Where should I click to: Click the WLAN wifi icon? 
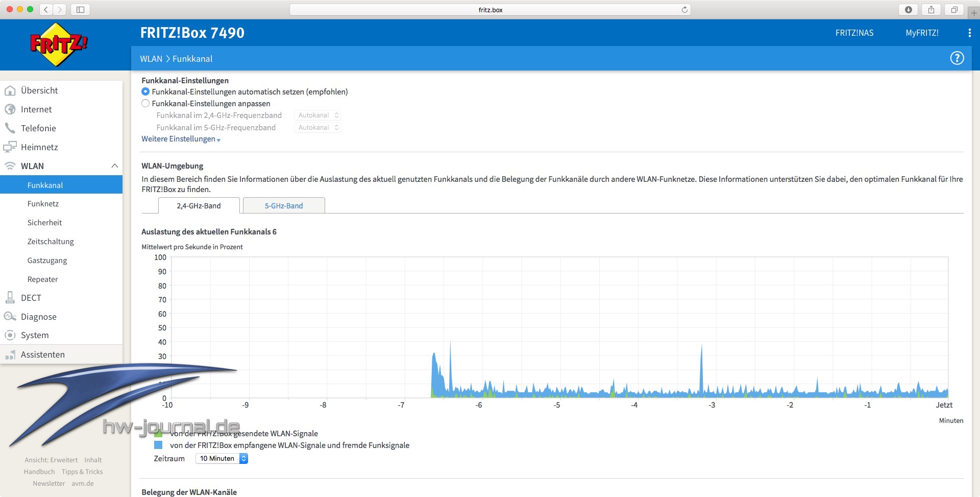pyautogui.click(x=10, y=166)
